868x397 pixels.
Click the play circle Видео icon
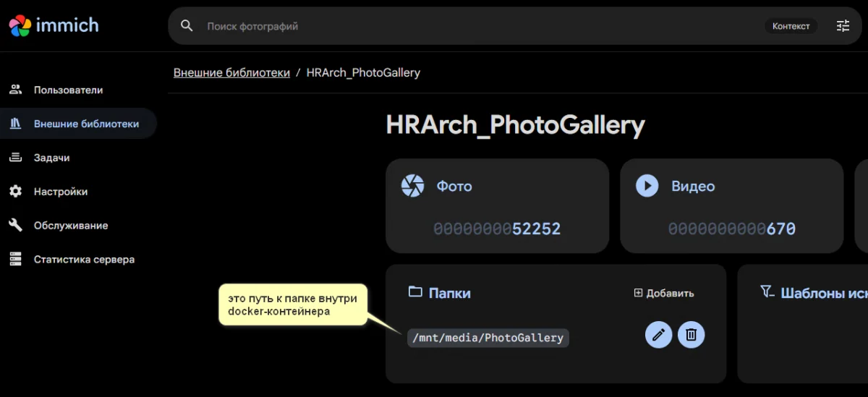647,186
